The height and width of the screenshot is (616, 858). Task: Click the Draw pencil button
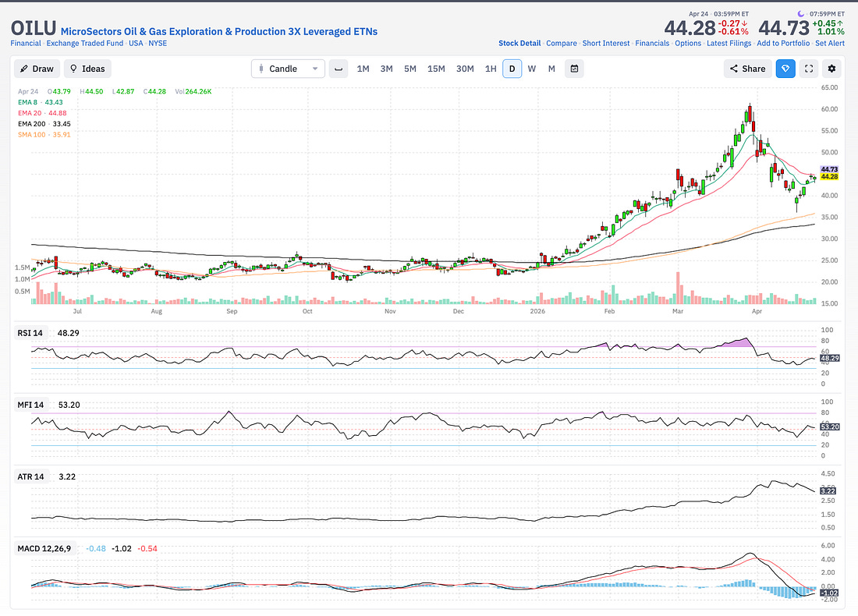pos(37,69)
